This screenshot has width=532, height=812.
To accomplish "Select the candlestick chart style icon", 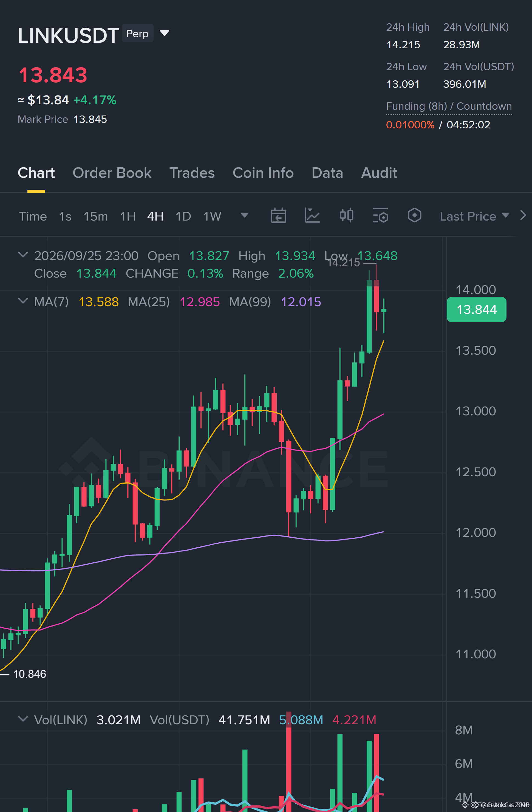I will [x=346, y=215].
